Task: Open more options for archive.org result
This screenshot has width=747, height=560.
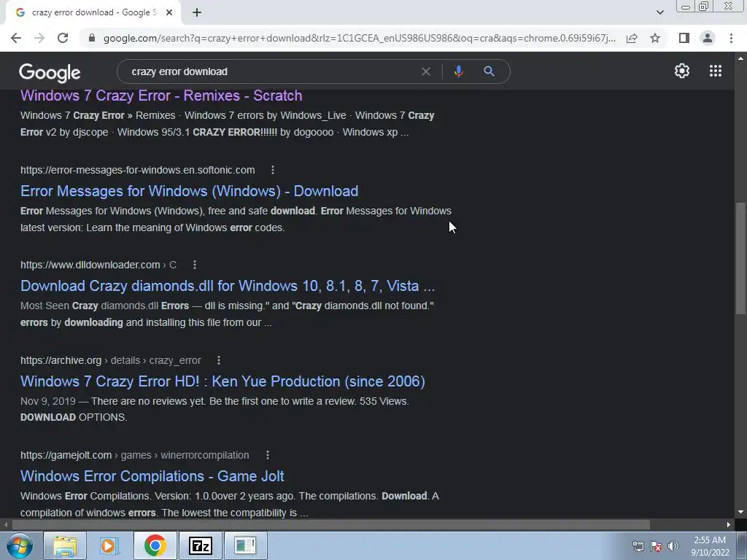Action: coord(219,360)
